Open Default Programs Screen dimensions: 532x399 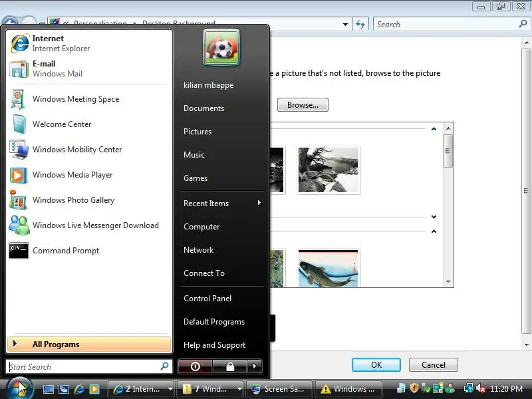click(x=214, y=322)
